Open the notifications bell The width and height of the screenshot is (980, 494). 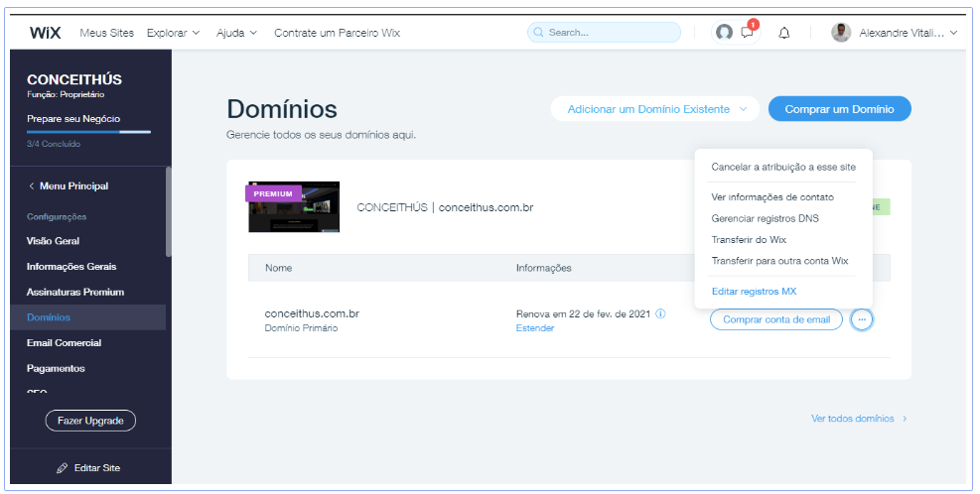tap(784, 33)
